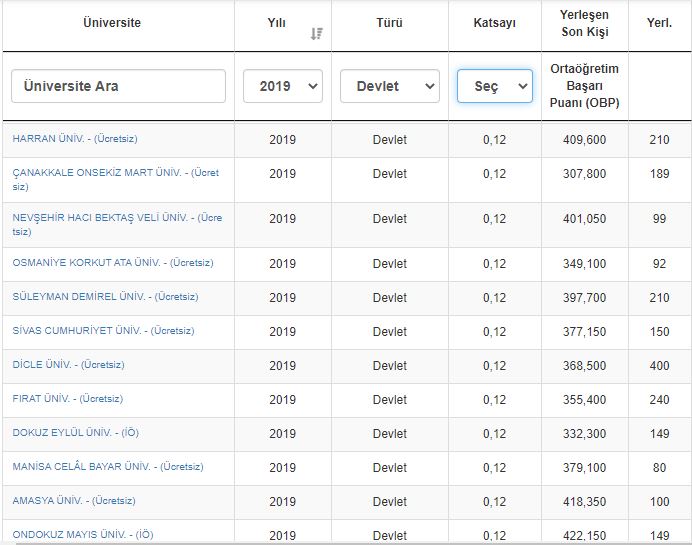Viewport: 692px width, 545px height.
Task: Click 2019 year cell in Dicle row
Action: tap(283, 366)
